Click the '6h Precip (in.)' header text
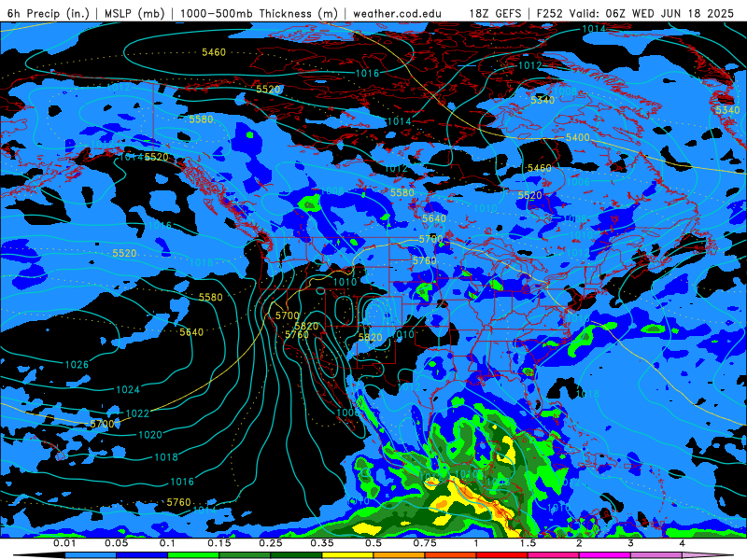747x560 pixels. 49,13
